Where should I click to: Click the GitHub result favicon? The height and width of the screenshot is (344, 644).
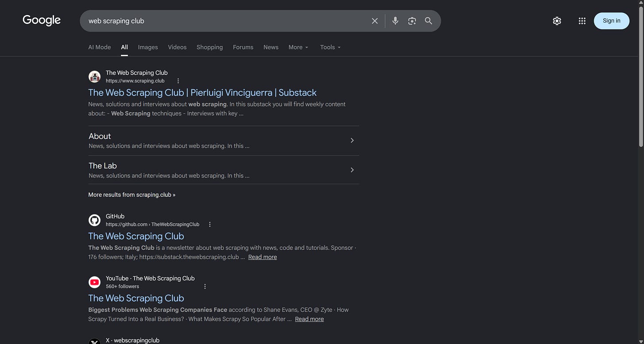(x=95, y=220)
